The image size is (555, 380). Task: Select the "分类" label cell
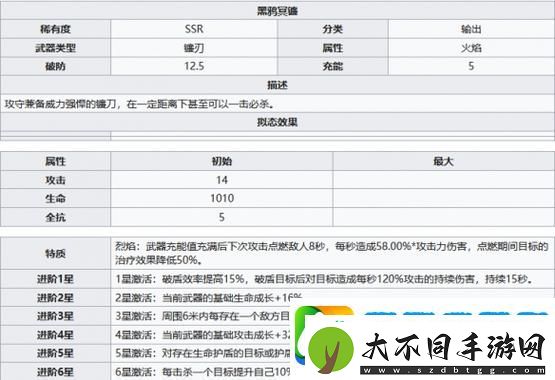click(332, 29)
